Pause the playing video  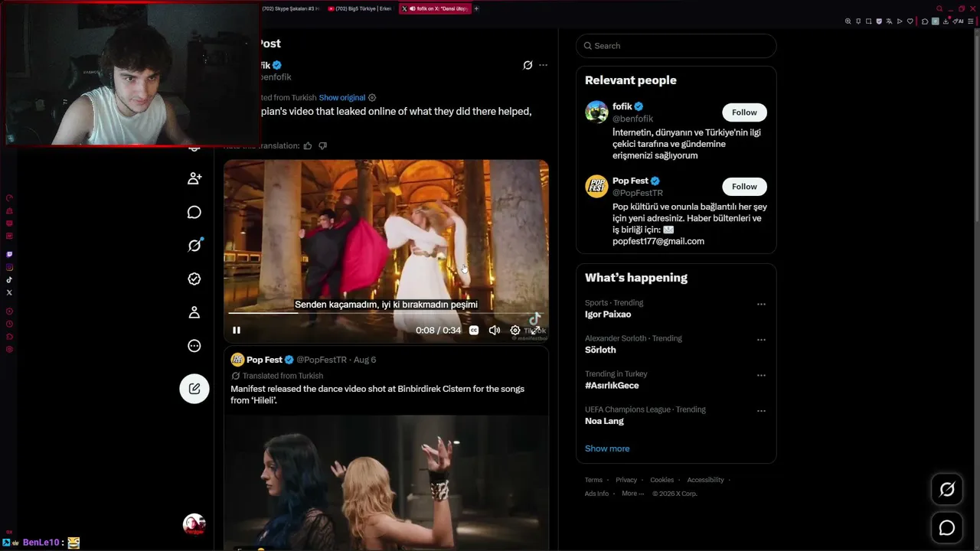[237, 331]
